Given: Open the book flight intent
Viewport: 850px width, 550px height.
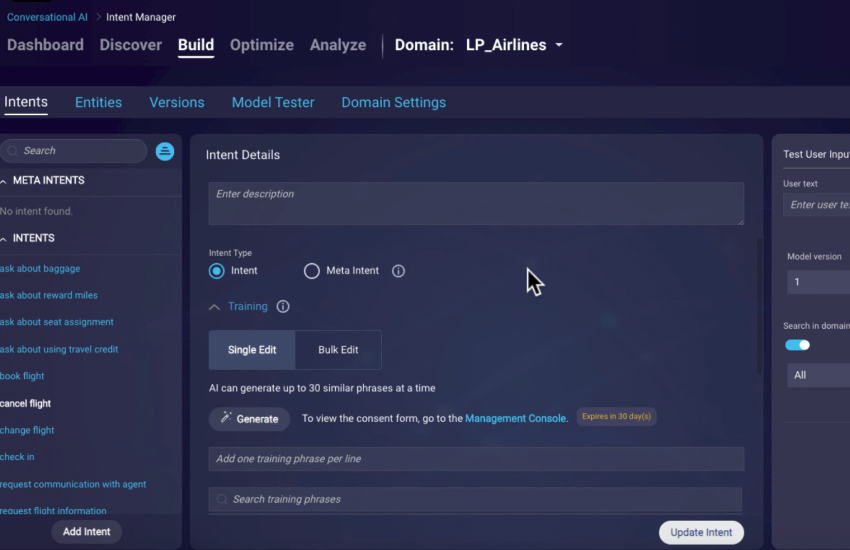Looking at the screenshot, I should click(x=22, y=376).
